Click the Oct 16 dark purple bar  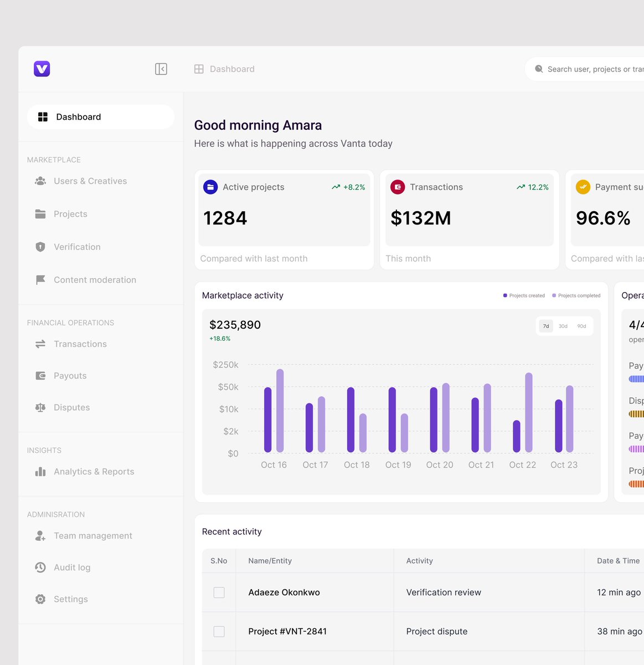pos(268,420)
